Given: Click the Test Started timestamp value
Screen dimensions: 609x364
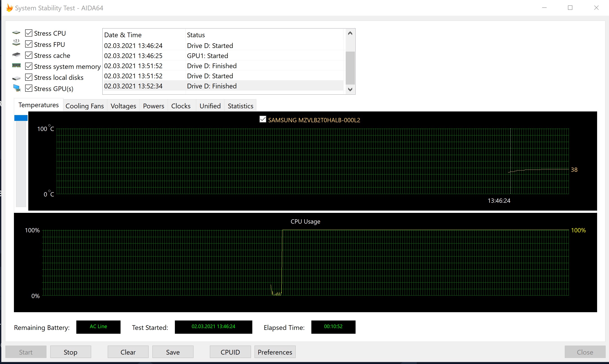Looking at the screenshot, I should pyautogui.click(x=213, y=327).
